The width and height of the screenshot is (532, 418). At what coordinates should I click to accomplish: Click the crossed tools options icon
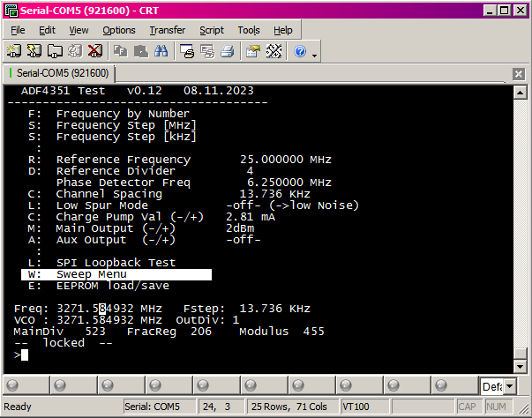click(x=273, y=51)
